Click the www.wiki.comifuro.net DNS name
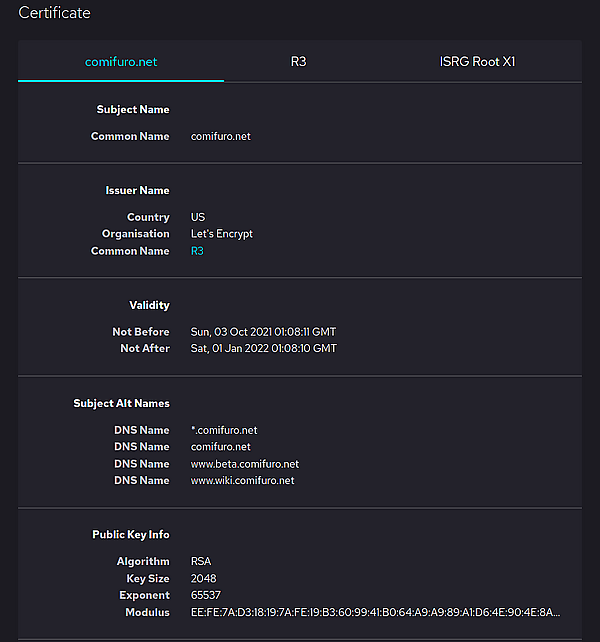 click(x=242, y=480)
